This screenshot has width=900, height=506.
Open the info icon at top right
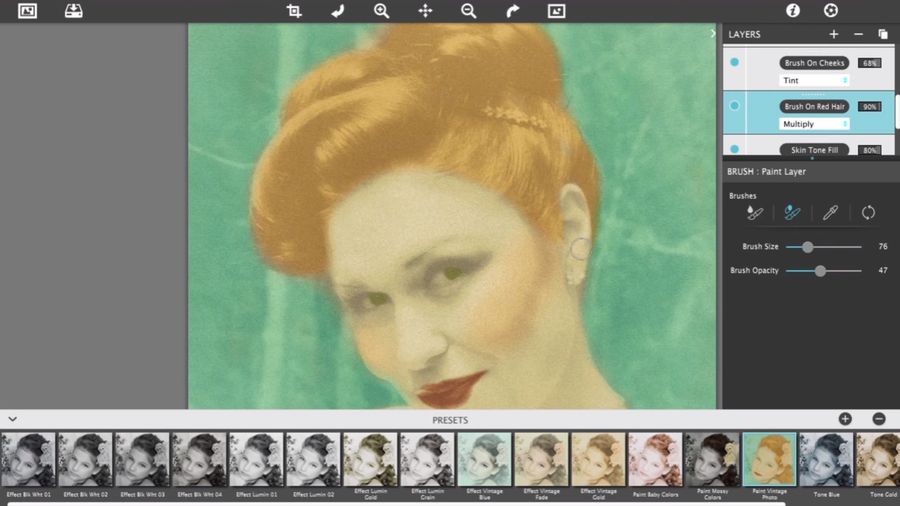tap(793, 10)
